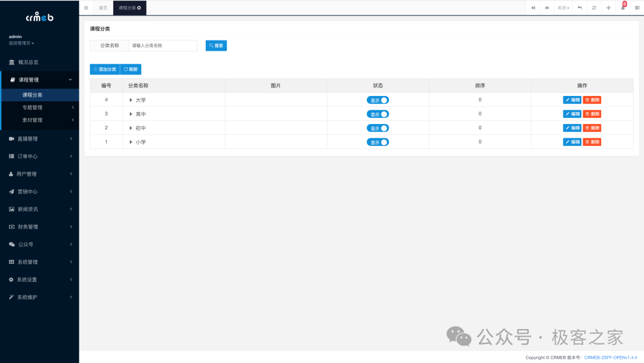Focus the 请输入分类名称 search input
The width and height of the screenshot is (644, 363).
tap(163, 45)
